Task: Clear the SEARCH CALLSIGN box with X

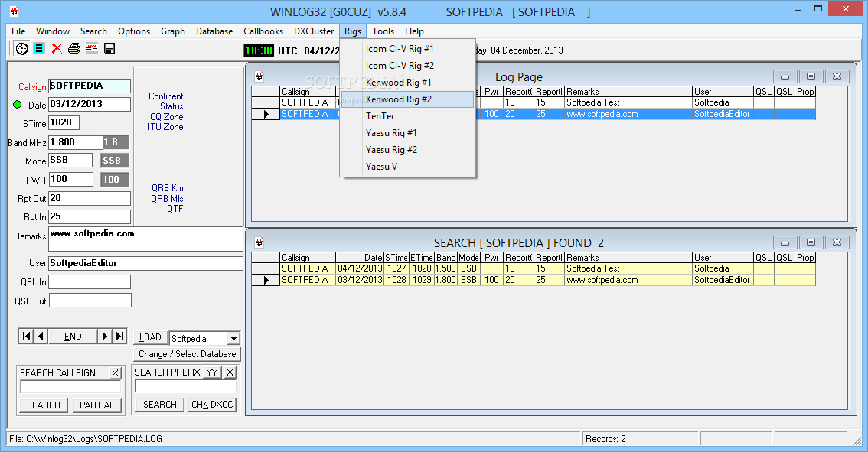Action: [x=115, y=373]
